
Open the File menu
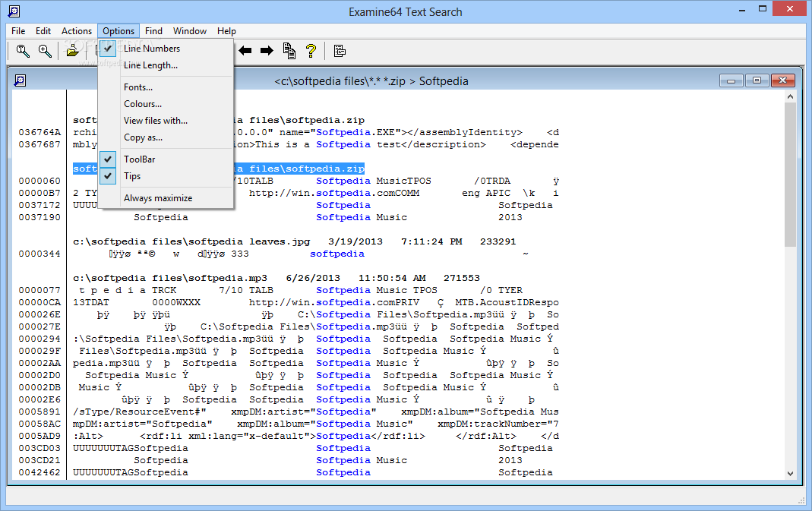click(18, 31)
